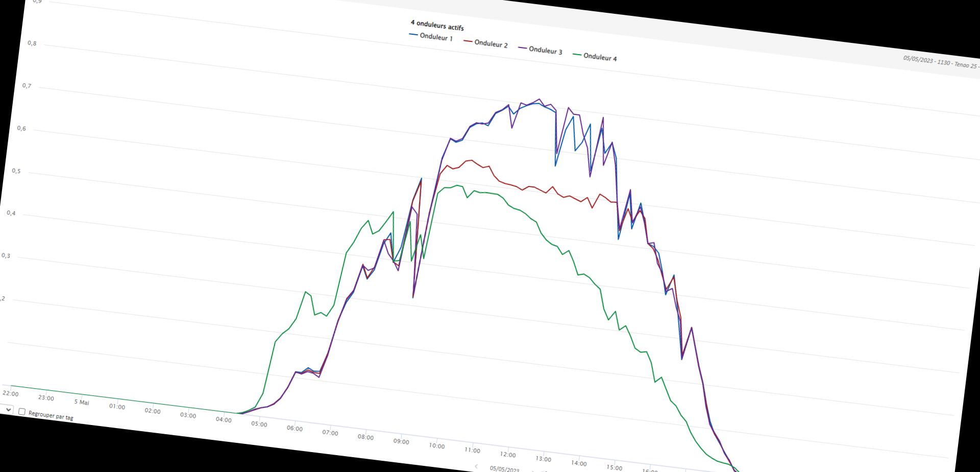The image size is (980, 472).
Task: Click the 11:00 x-axis label
Action: pyautogui.click(x=472, y=450)
